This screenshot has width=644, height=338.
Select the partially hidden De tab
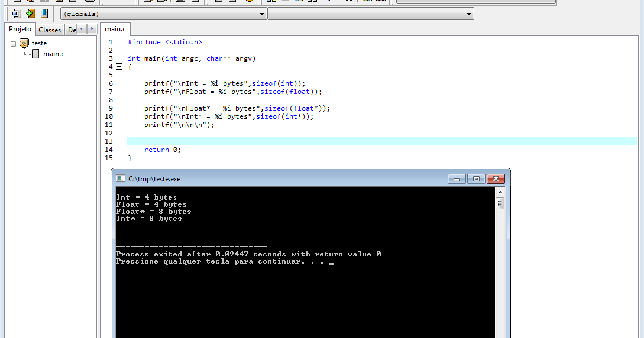click(x=72, y=30)
